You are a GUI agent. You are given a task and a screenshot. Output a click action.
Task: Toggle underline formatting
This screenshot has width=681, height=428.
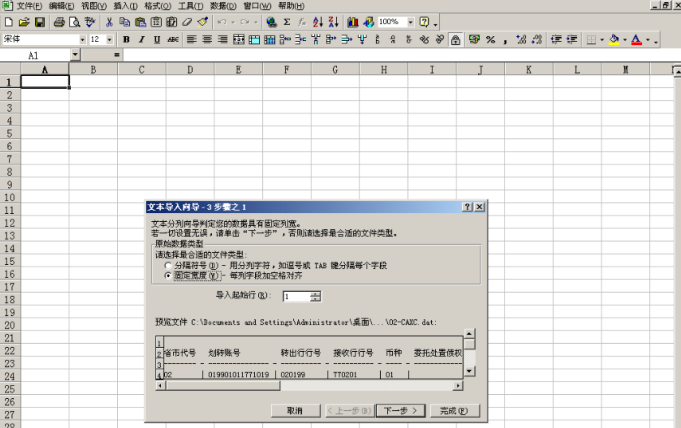pos(157,40)
